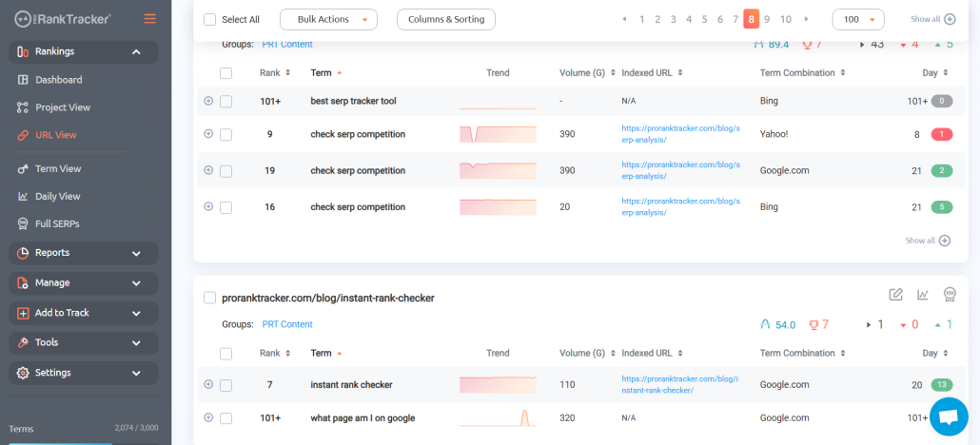Check the instant-rank-checker URL group checkbox
Image resolution: width=980 pixels, height=445 pixels.
pyautogui.click(x=210, y=299)
